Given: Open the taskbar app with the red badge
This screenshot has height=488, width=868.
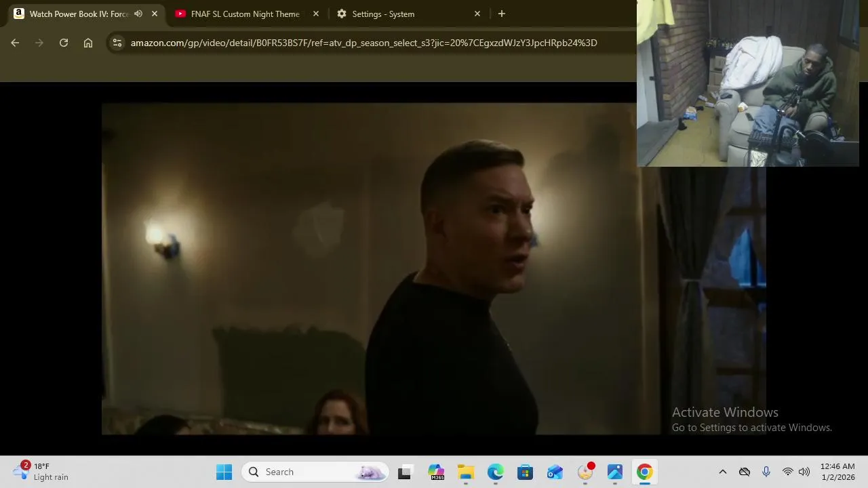Looking at the screenshot, I should point(585,472).
